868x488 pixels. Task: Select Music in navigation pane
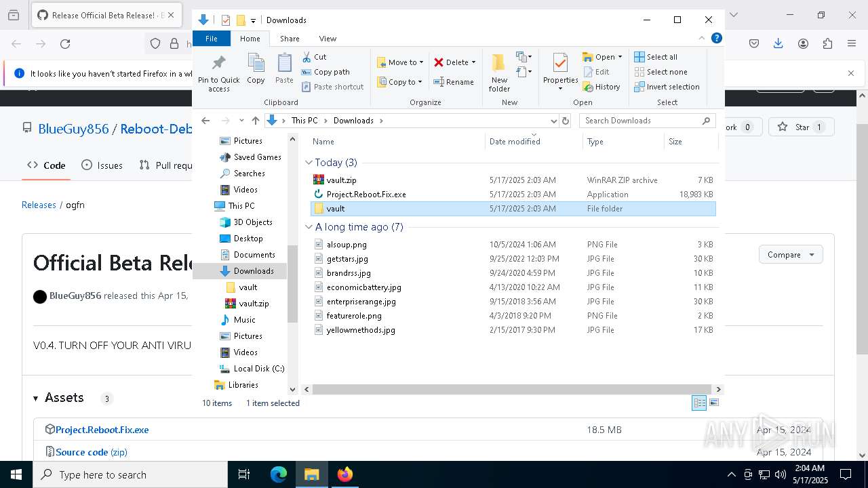237,320
